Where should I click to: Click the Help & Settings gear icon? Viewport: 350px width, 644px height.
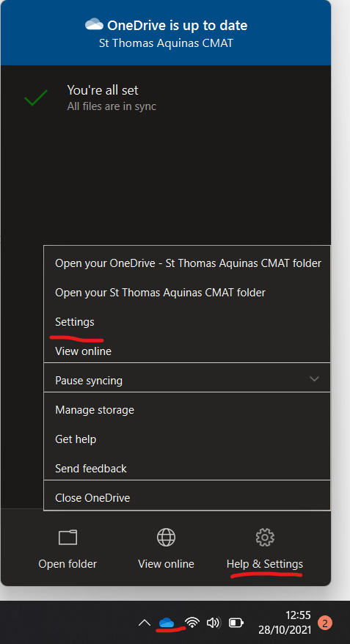[x=265, y=537]
